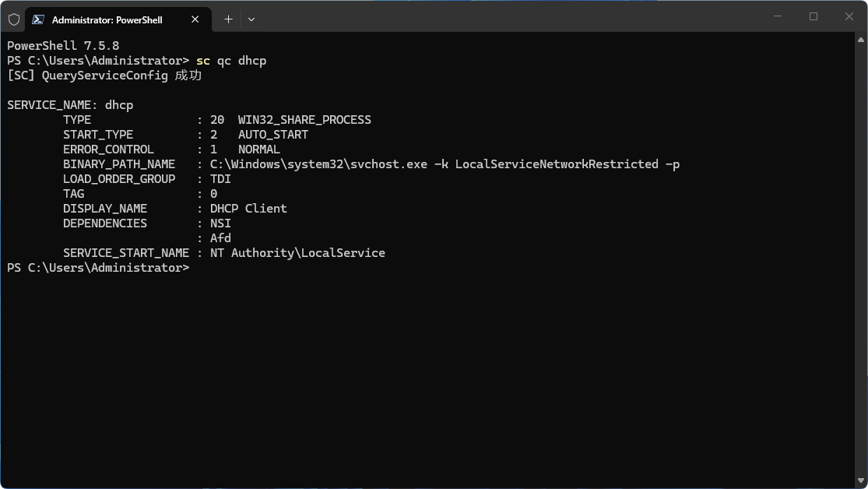
Task: Expand the new tab profile dropdown
Action: tap(251, 19)
